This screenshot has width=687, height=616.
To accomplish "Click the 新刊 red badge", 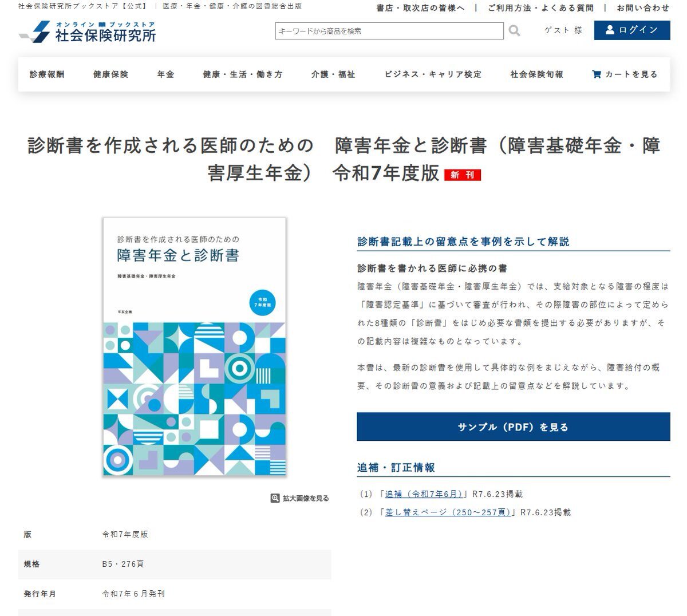I will (463, 175).
